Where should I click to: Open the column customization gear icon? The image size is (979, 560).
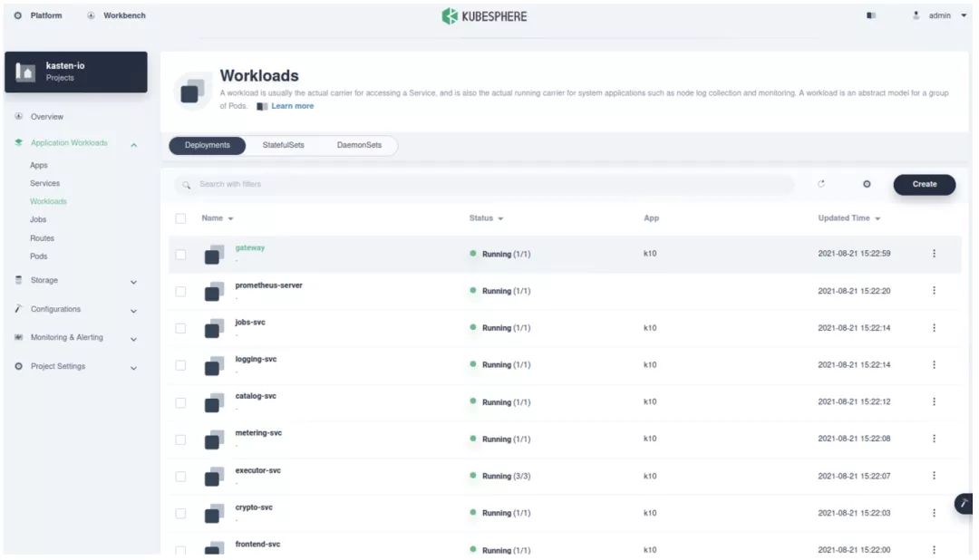(866, 184)
